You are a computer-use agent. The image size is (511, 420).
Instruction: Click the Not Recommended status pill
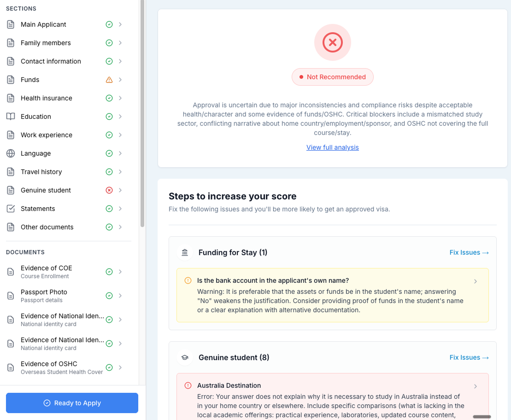333,77
